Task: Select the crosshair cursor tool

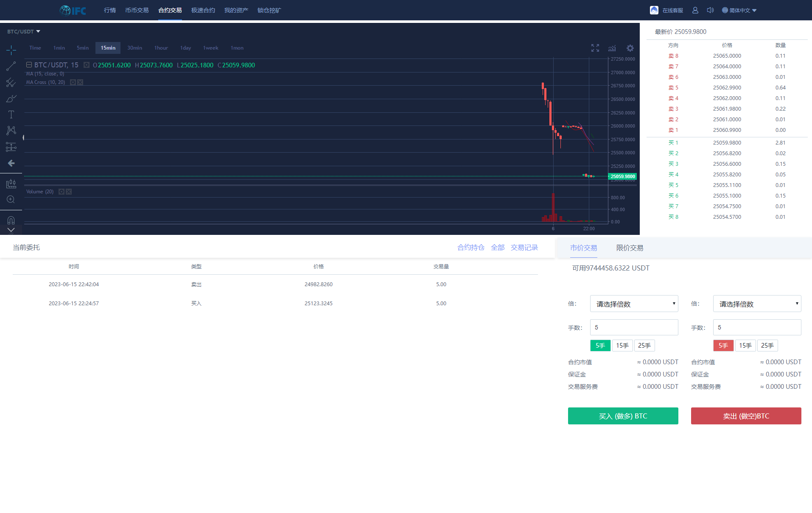Action: [x=11, y=50]
